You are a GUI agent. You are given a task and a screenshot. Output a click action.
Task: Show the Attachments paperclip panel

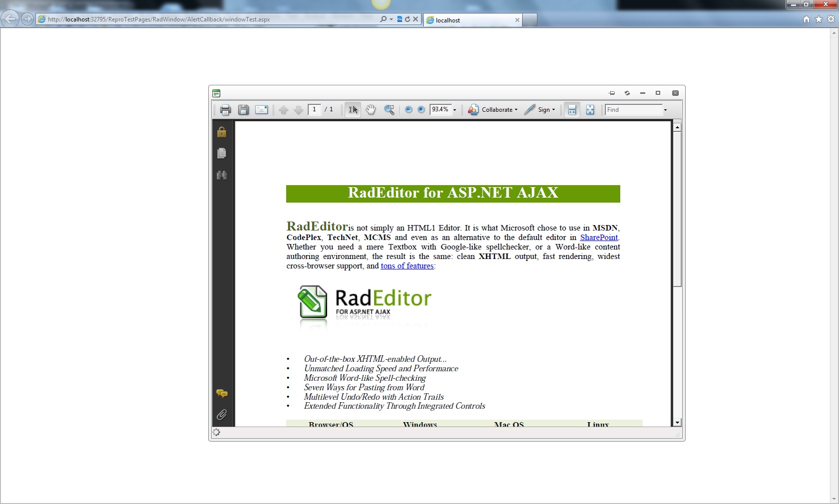222,415
